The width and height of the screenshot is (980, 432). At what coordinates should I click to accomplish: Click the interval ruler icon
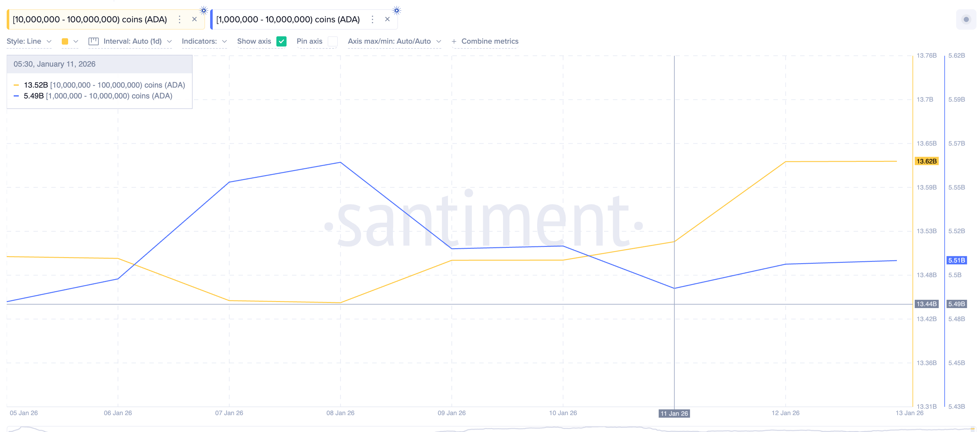point(94,41)
